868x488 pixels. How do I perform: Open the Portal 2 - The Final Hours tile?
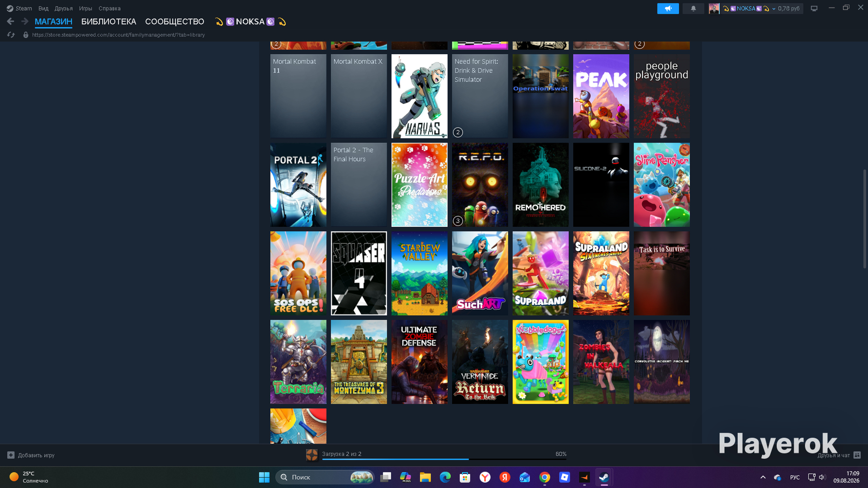[359, 185]
